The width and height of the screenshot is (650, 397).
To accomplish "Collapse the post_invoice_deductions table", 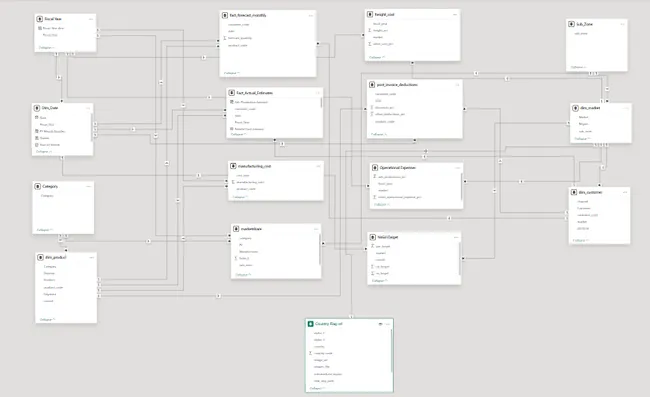I will click(x=379, y=134).
